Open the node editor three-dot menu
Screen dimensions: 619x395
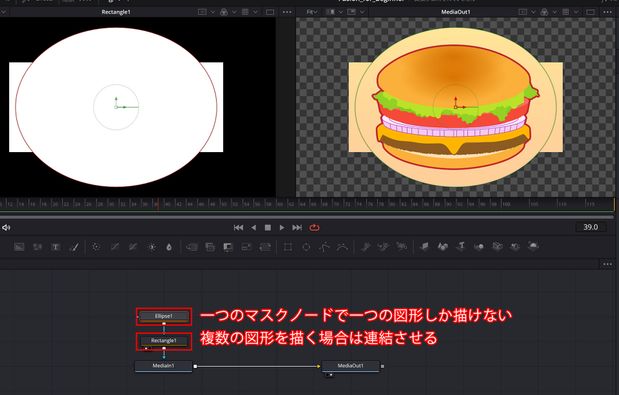tap(608, 264)
